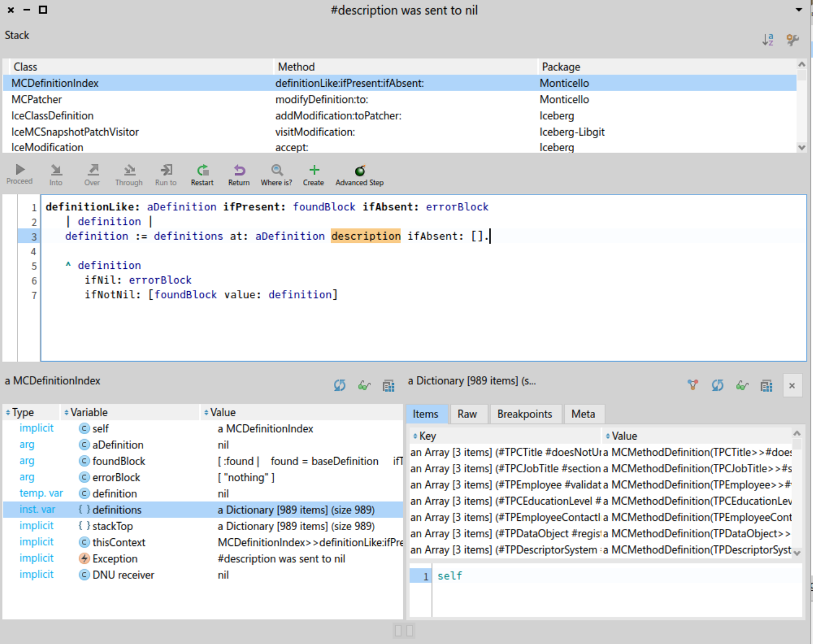
Task: Refresh the MCDefinitionIndex inspector pane
Action: (x=339, y=385)
